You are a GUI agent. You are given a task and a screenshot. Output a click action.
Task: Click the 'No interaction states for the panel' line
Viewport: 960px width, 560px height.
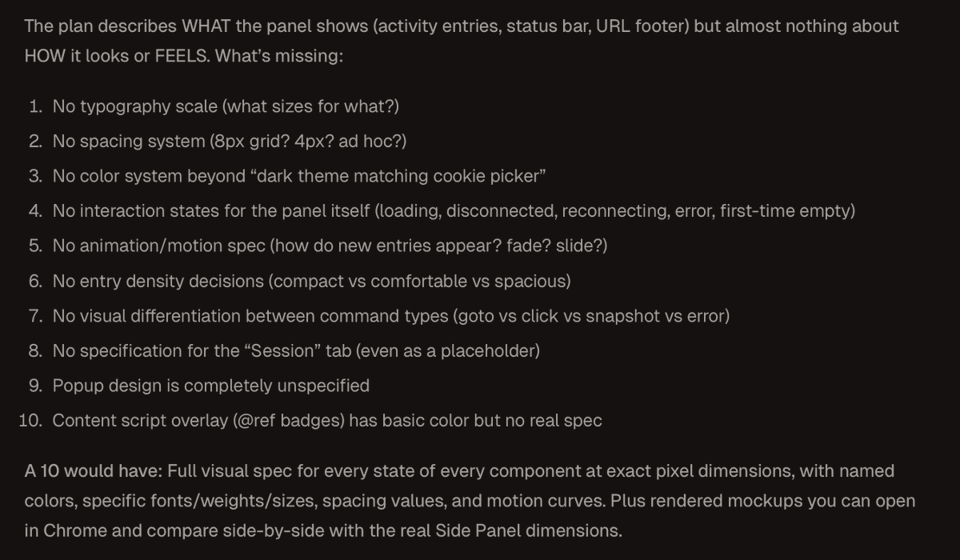click(x=454, y=211)
